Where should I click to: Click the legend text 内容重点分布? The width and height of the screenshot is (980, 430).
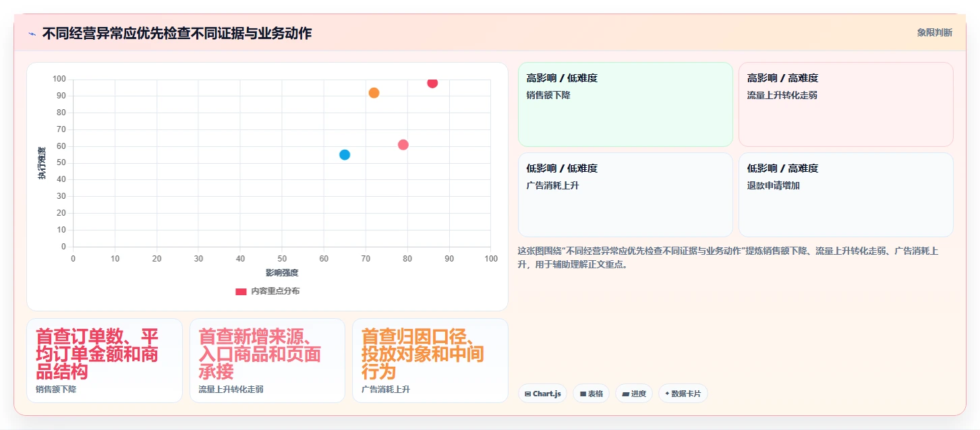275,291
